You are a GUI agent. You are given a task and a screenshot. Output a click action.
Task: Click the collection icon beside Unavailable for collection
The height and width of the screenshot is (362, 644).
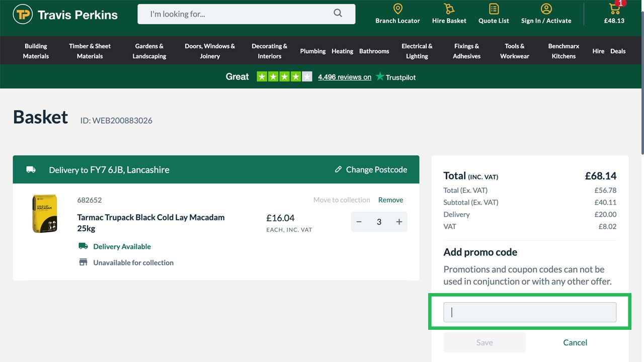tap(83, 261)
